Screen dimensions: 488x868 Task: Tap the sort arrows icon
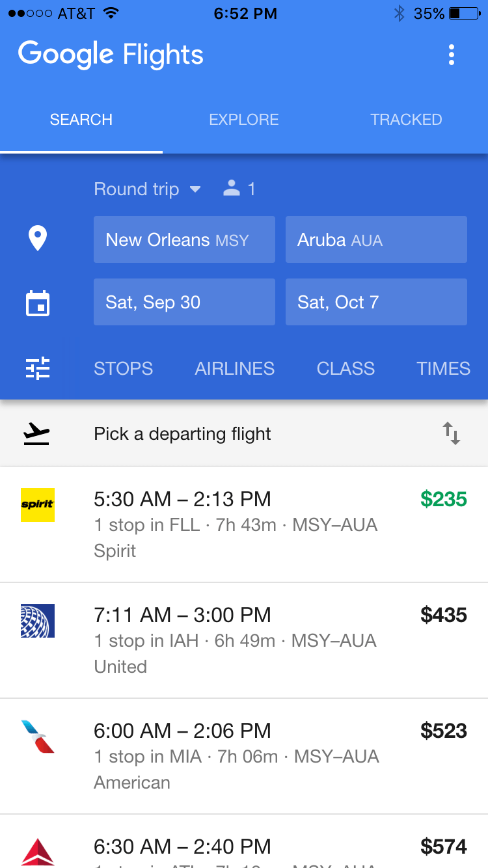(452, 433)
